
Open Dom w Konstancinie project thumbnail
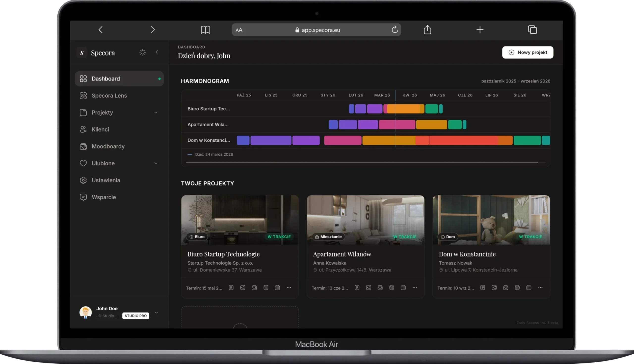pos(491,220)
